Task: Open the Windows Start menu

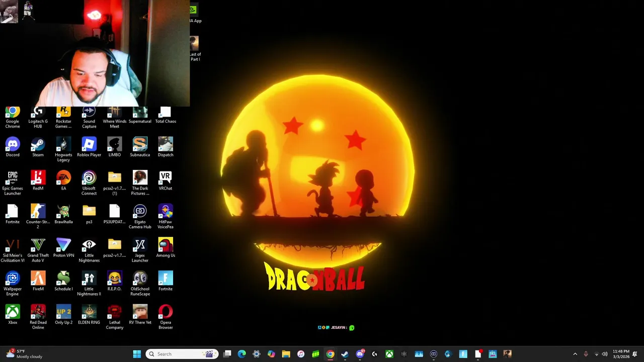Action: click(137, 354)
